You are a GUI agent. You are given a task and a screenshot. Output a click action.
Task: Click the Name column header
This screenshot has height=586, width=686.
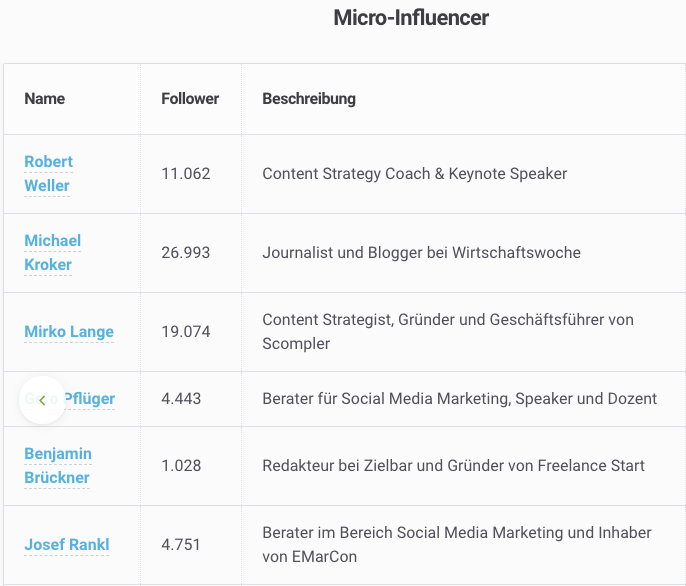(45, 98)
